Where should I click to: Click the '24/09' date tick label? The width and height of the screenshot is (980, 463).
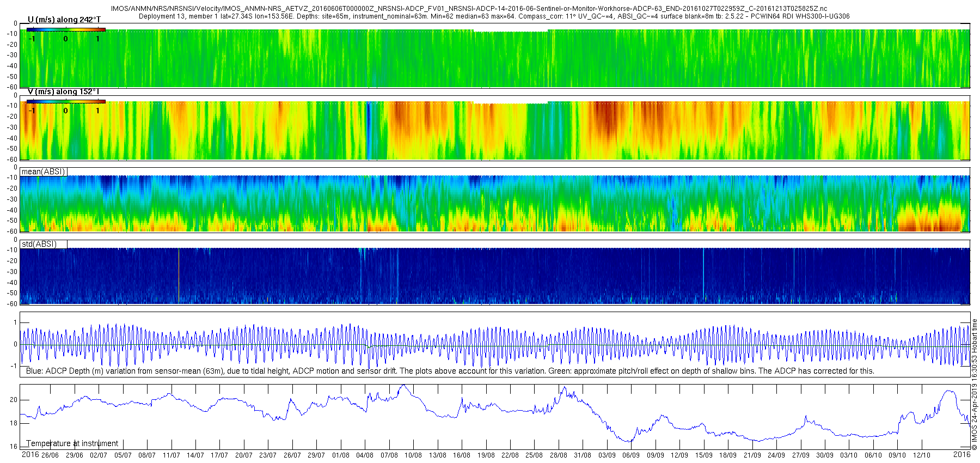(776, 455)
